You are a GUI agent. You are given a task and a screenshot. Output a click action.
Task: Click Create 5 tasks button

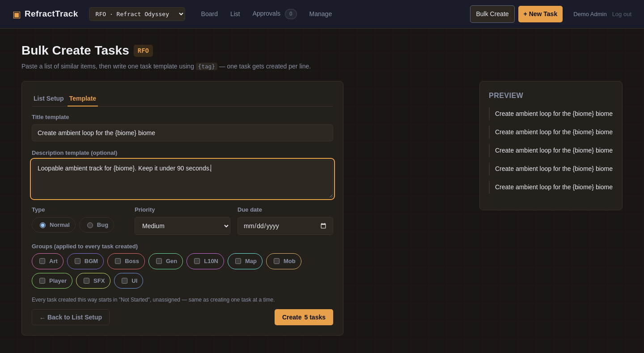coord(304,317)
